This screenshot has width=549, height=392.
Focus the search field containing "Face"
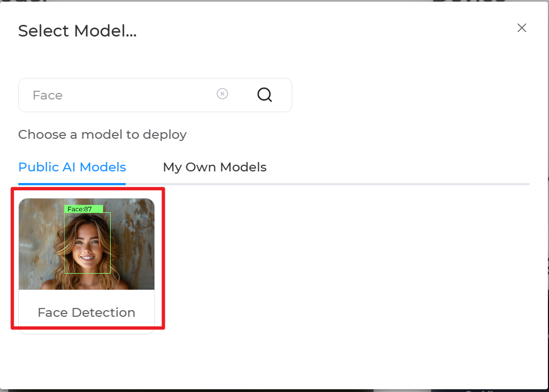(122, 95)
